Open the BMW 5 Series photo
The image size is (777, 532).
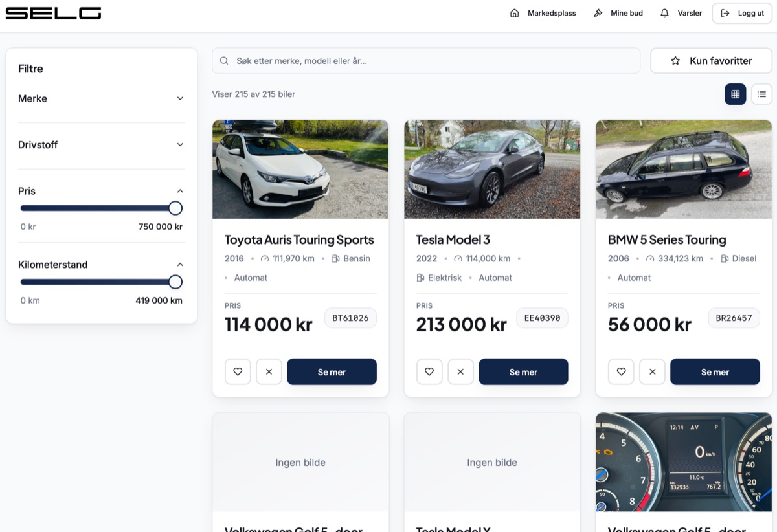click(x=684, y=170)
